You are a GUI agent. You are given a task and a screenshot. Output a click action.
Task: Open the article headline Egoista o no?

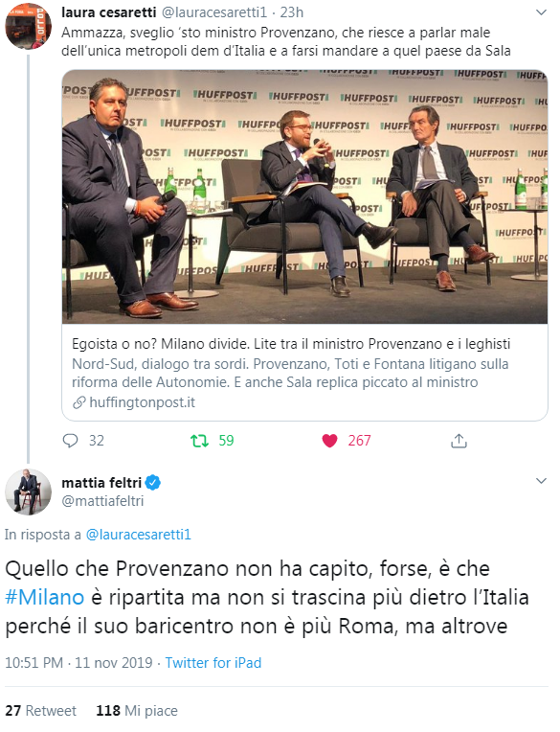pyautogui.click(x=291, y=344)
